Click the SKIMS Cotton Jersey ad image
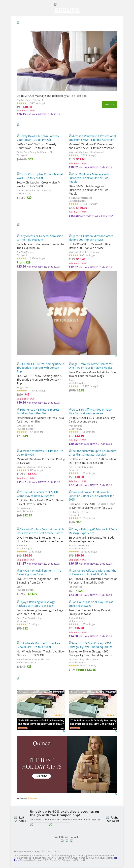 (x=67, y=312)
